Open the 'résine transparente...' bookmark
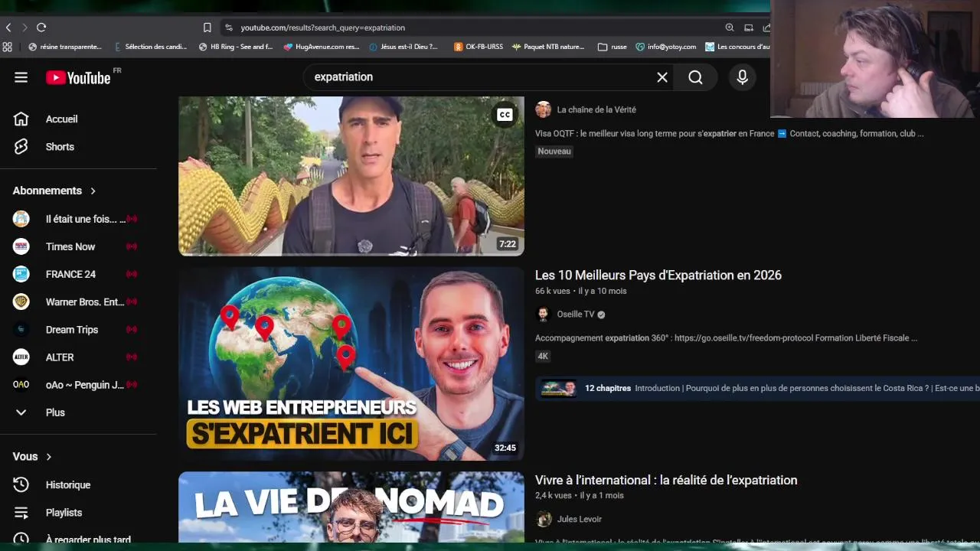The image size is (980, 551). click(x=65, y=47)
